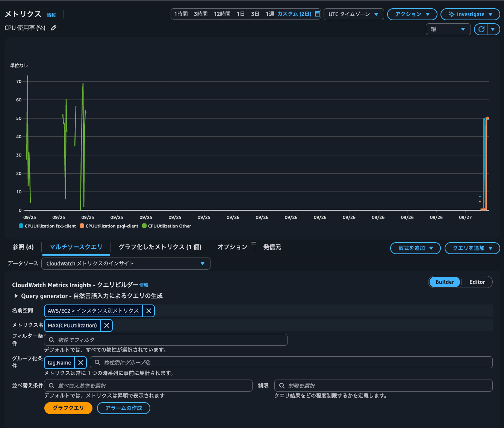Viewport: 504px width, 428px height.
Task: Focus the 物性でフィルター input field
Action: point(166,340)
